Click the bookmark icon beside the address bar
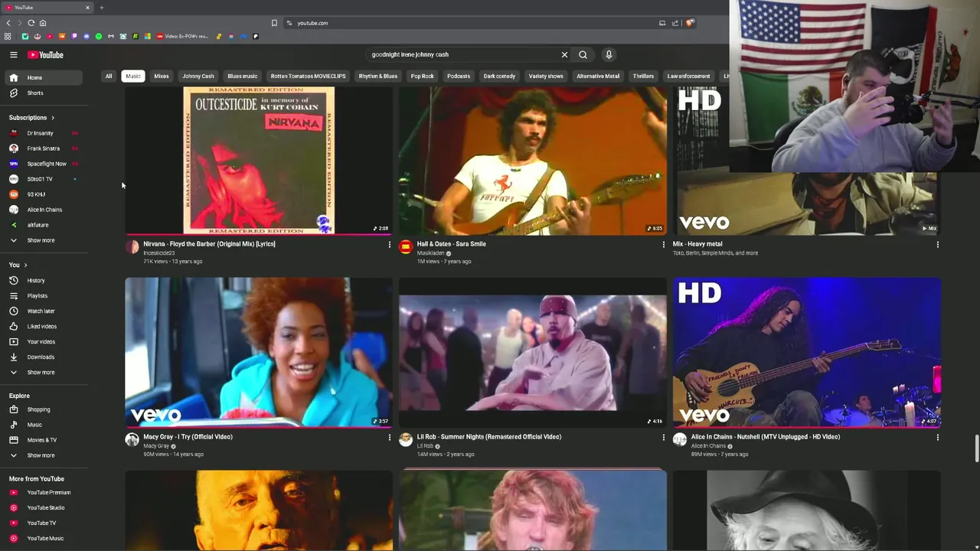Screen dimensions: 980x551 click(x=274, y=23)
